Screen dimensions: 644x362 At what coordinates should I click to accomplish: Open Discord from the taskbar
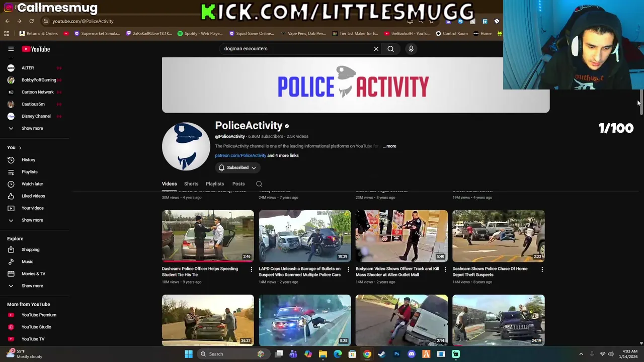tap(412, 354)
